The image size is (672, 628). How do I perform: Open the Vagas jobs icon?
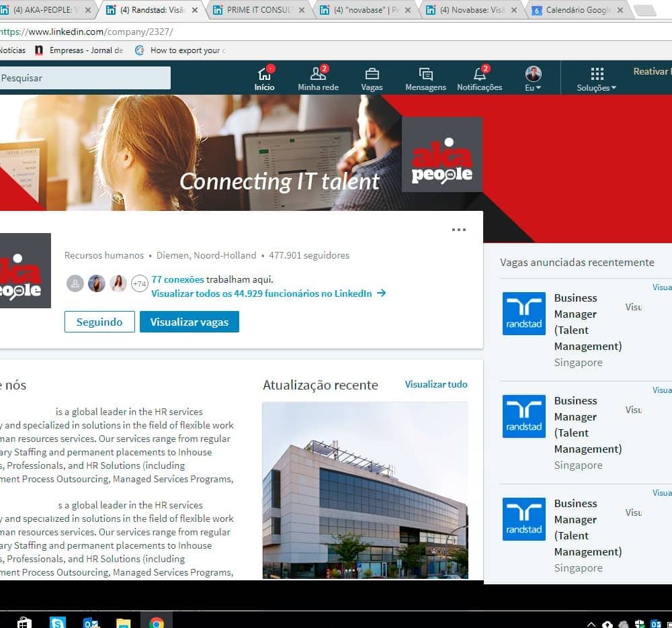372,79
